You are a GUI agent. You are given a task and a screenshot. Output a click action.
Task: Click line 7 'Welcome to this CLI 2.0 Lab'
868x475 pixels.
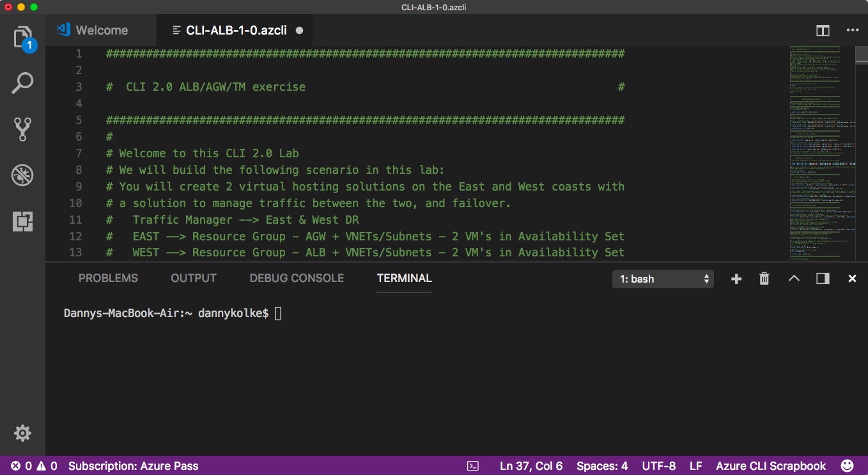point(209,153)
